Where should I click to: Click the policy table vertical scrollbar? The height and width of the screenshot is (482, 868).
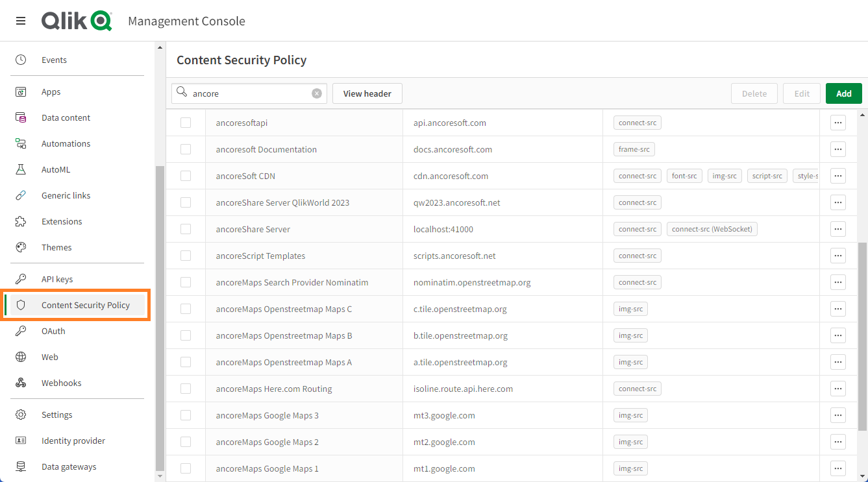point(862,337)
